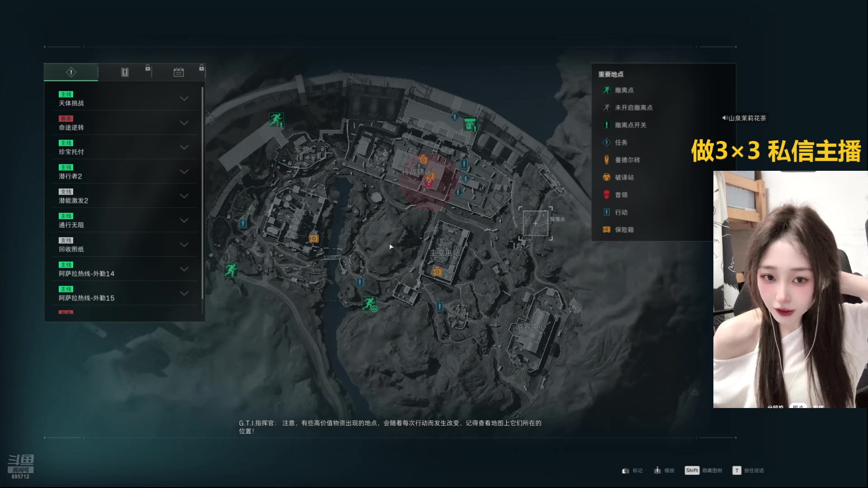
Task: Click the 通行无阻 mission name
Action: [71, 225]
